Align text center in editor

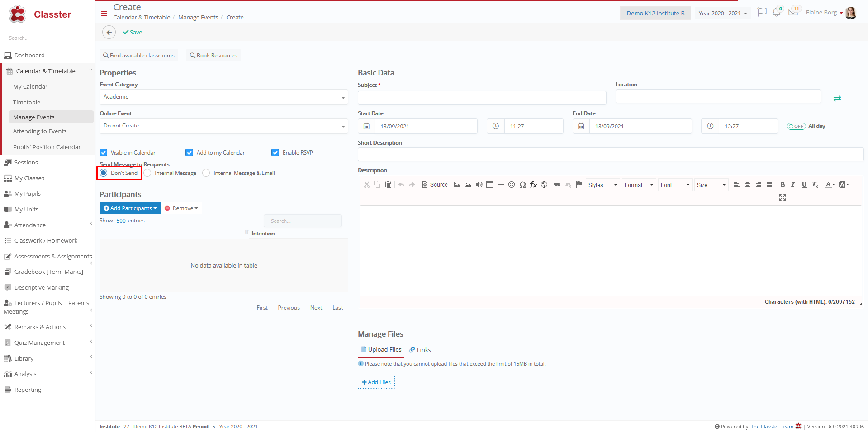point(748,184)
